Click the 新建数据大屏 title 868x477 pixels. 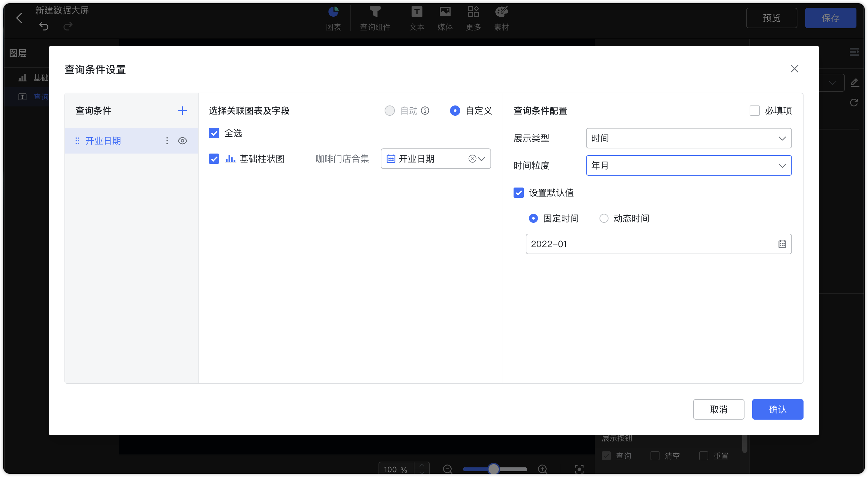point(62,11)
